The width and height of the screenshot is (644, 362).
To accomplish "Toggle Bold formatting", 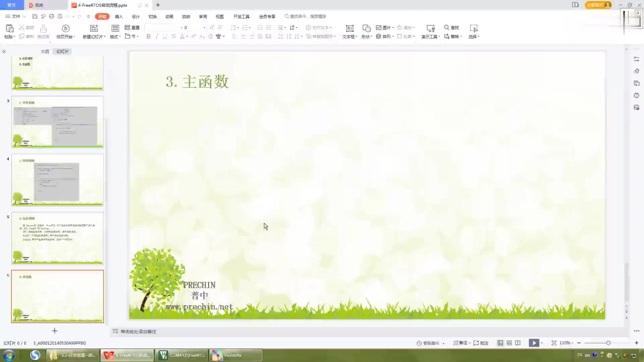I will pyautogui.click(x=149, y=36).
